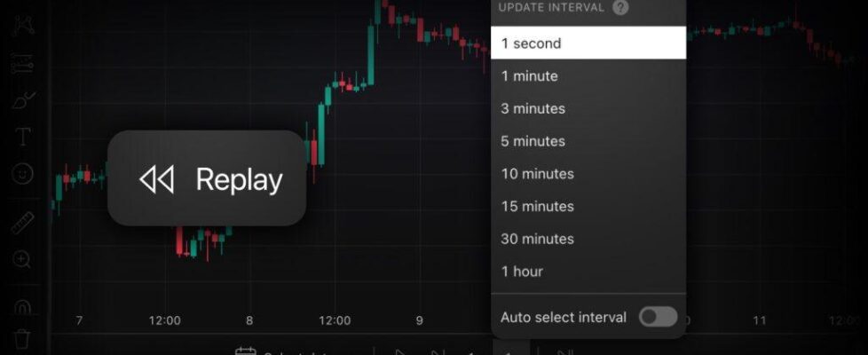868x355 pixels.
Task: Choose the 1 minute interval
Action: pos(588,76)
